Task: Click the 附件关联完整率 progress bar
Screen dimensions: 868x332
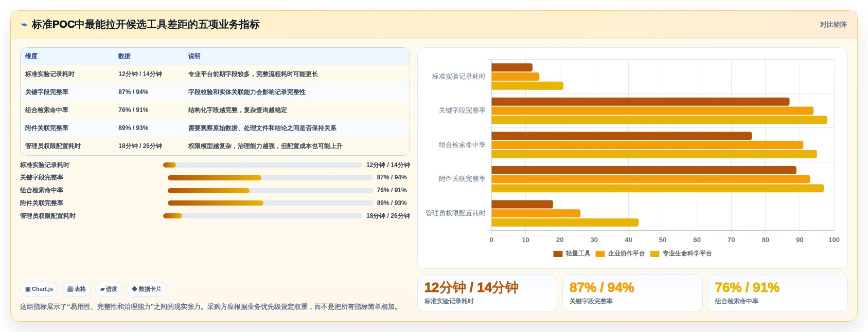Action: coord(270,203)
